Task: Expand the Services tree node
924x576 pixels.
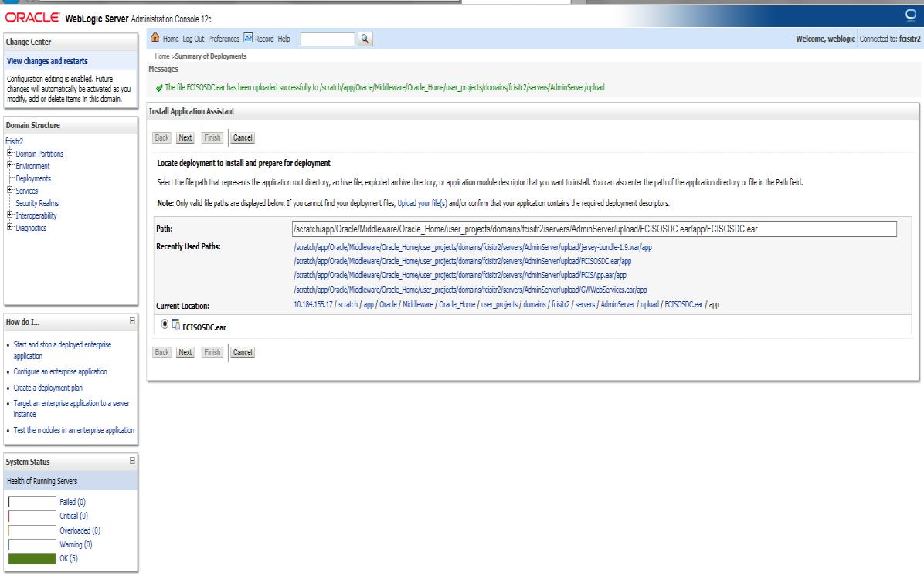Action: coord(9,190)
